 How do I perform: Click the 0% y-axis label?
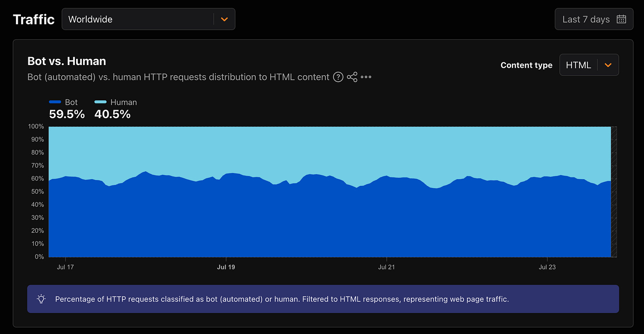[x=39, y=257]
